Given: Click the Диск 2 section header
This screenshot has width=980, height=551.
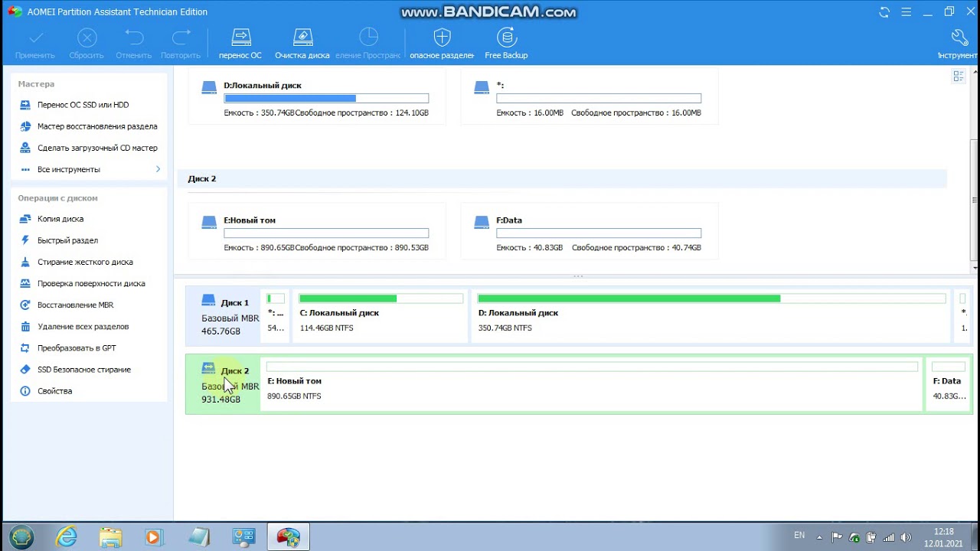Looking at the screenshot, I should (x=562, y=178).
